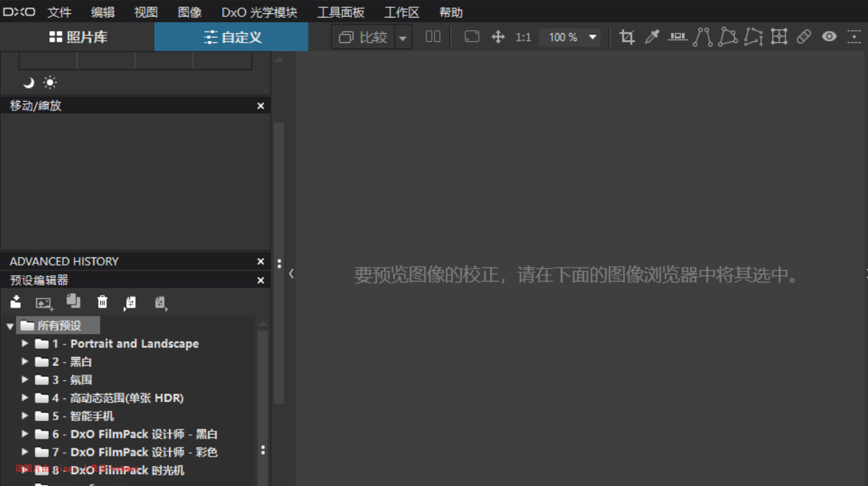Open the compare dropdown arrow
Screen dimensions: 868x486
click(403, 38)
